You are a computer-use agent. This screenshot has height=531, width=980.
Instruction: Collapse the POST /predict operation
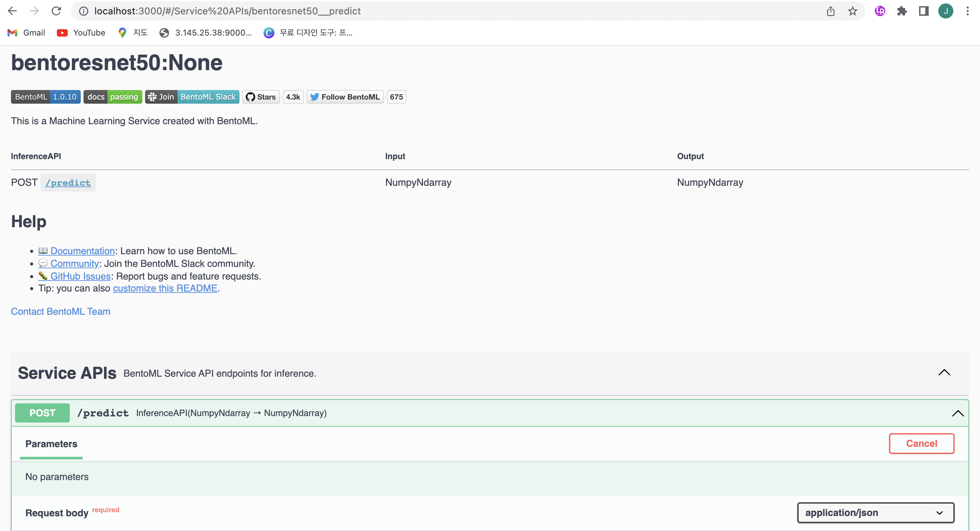click(x=957, y=413)
